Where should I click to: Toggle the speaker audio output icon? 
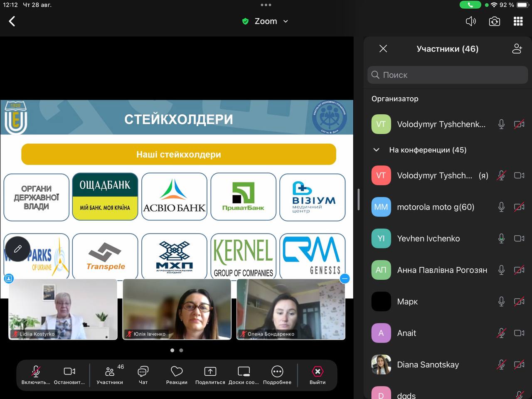tap(470, 21)
